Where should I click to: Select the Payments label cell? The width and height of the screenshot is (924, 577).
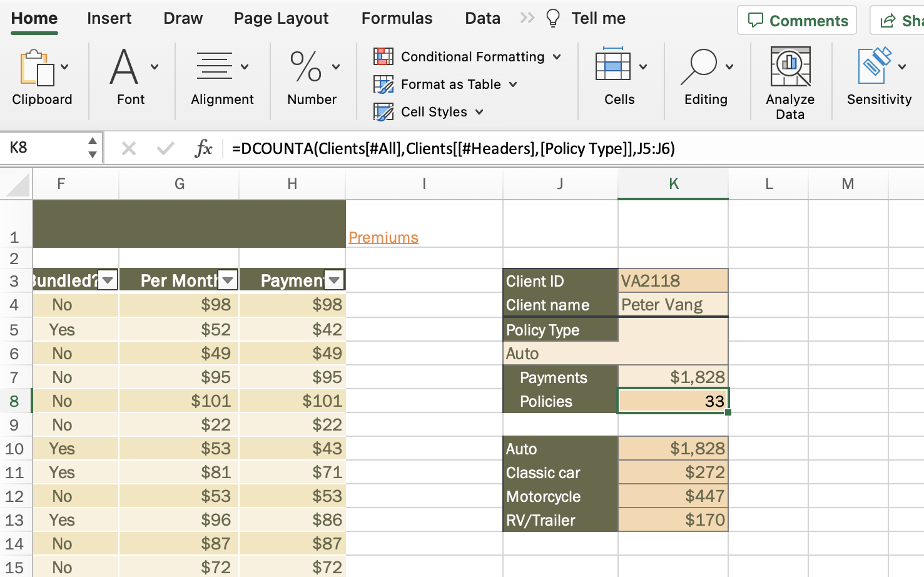(561, 377)
